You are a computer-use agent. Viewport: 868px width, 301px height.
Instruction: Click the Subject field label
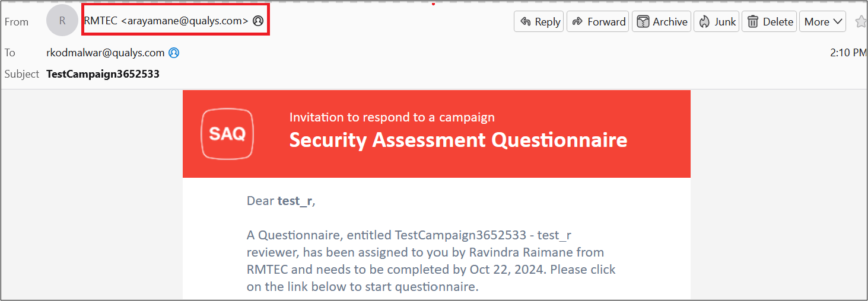pyautogui.click(x=22, y=74)
